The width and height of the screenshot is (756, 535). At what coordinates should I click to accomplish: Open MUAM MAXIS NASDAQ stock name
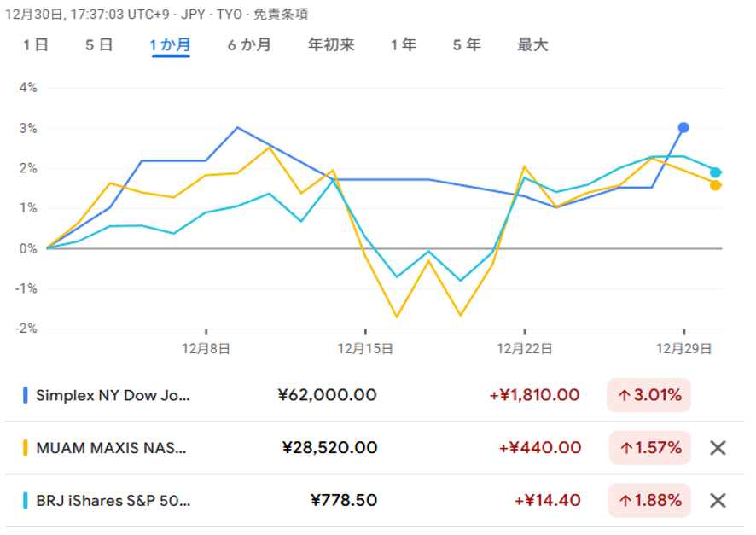click(110, 448)
